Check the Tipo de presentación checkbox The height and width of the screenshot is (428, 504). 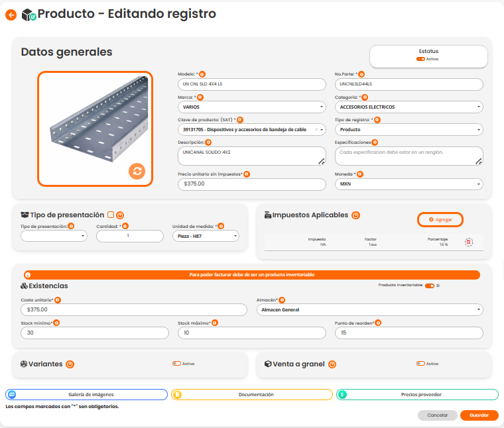(111, 215)
